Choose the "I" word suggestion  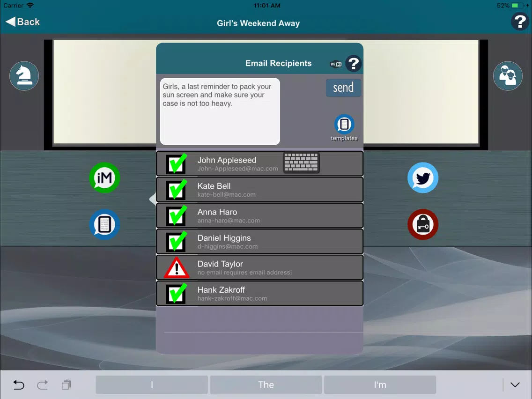[x=152, y=385]
